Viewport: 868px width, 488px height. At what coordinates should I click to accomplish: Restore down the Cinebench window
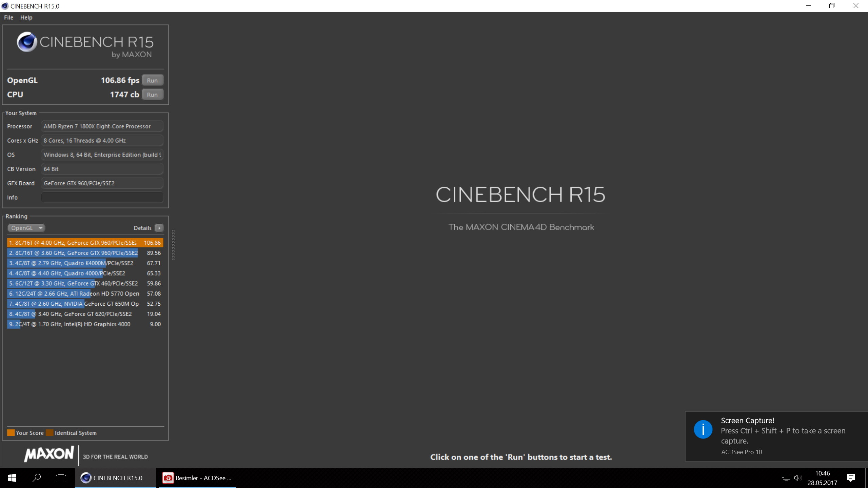click(x=832, y=6)
